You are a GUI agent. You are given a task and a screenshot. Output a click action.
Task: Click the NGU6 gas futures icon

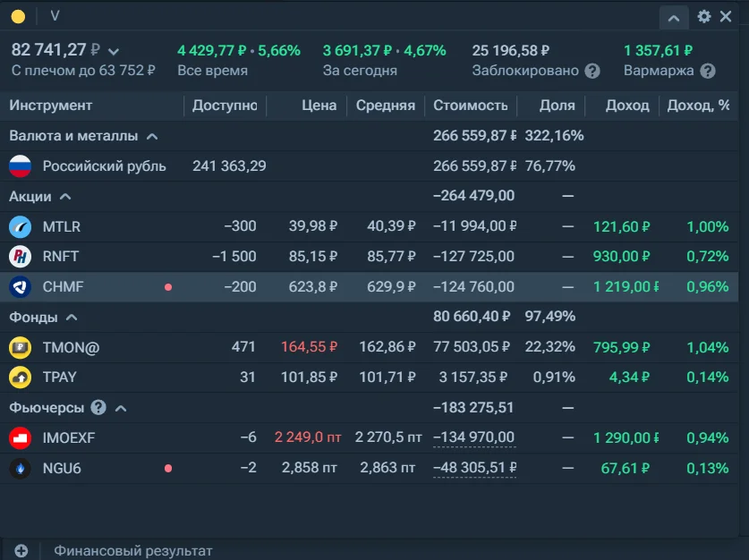click(20, 469)
